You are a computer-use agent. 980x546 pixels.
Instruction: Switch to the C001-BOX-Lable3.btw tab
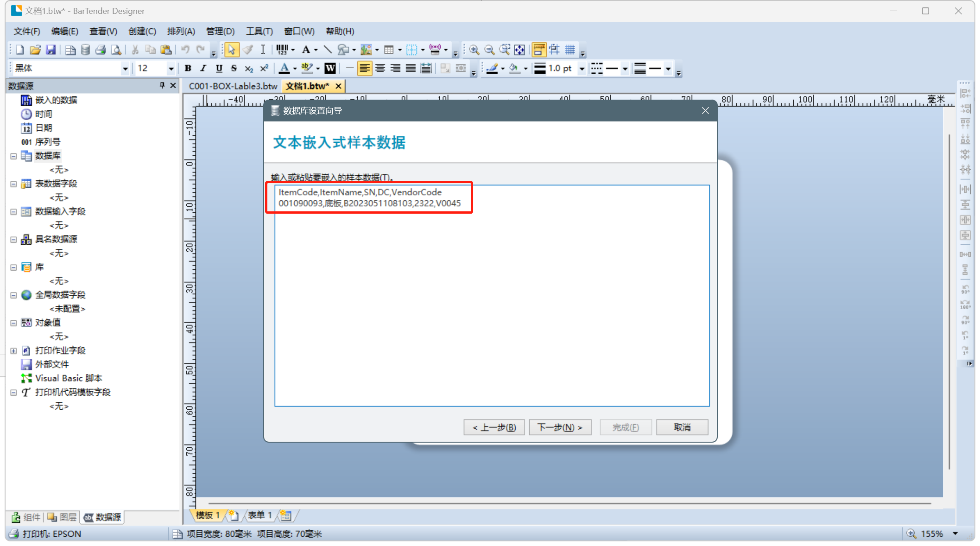(x=233, y=86)
